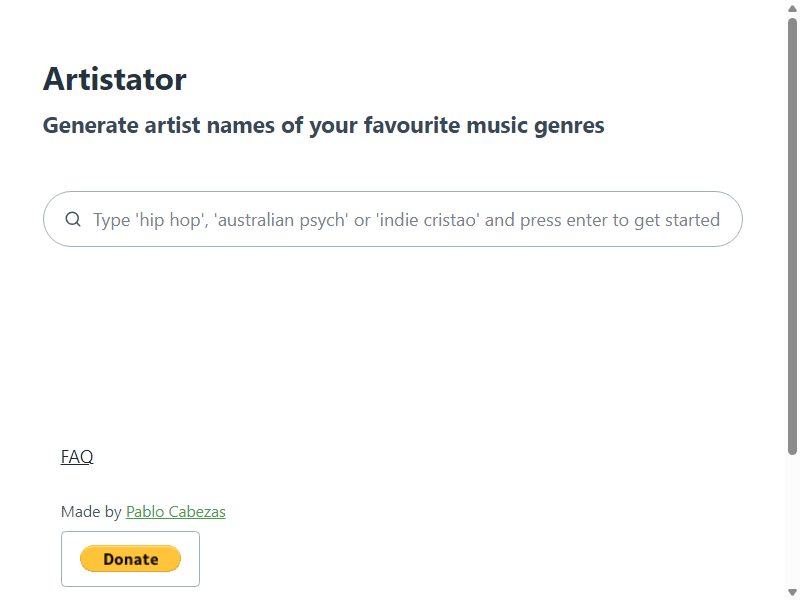800x600 pixels.
Task: Click the magnifying glass search icon
Action: pos(73,219)
